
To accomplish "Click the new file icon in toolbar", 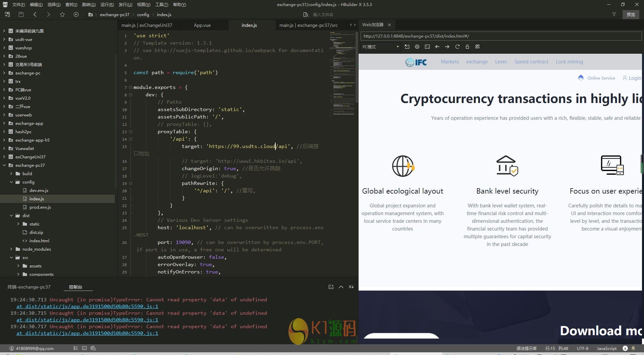I will tap(7, 14).
